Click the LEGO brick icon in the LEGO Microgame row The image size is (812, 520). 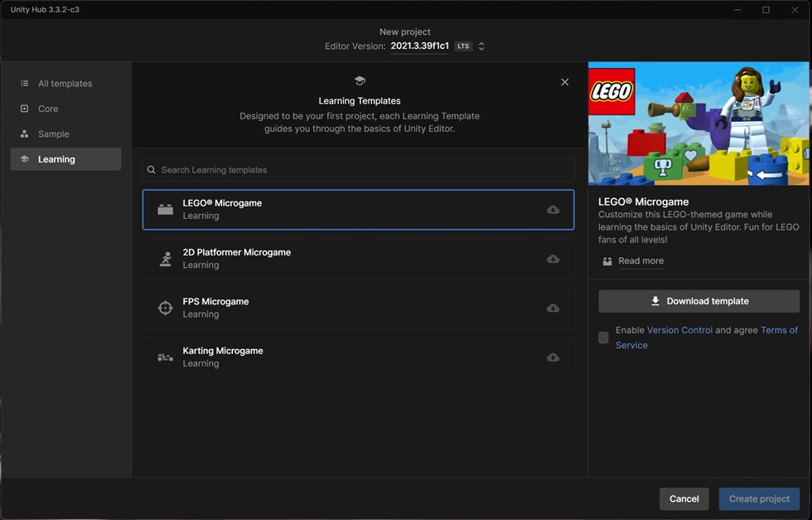pos(165,210)
